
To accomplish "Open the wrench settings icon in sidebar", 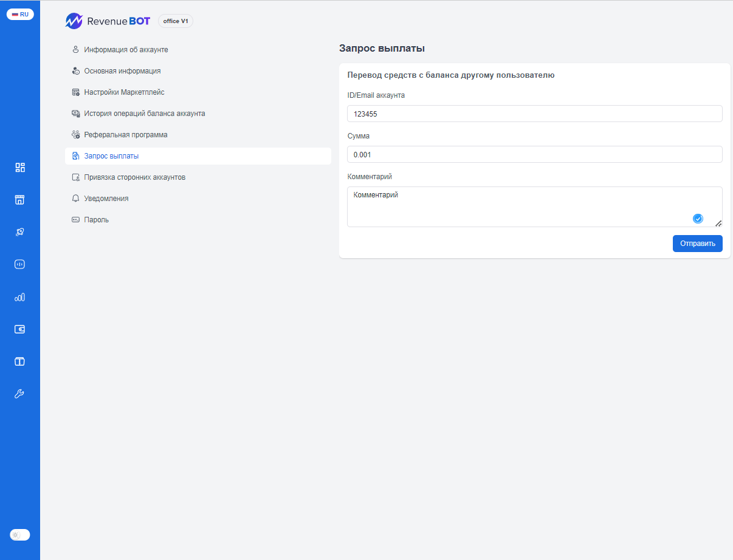I will [x=19, y=394].
